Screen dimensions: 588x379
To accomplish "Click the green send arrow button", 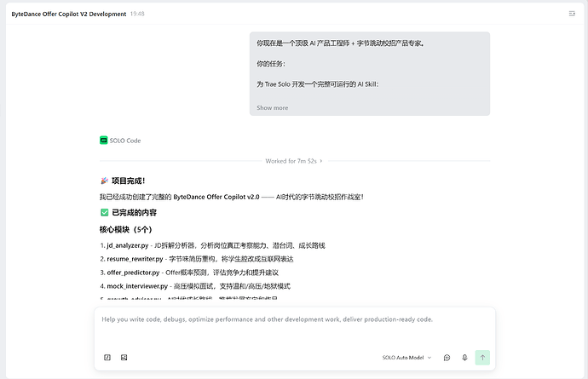I will tap(482, 357).
